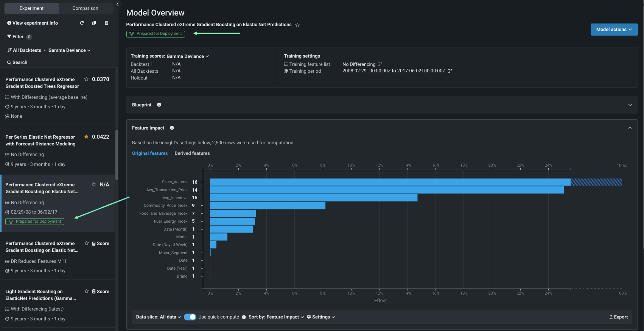644x331 pixels.
Task: Expand the Blueprint section
Action: pyautogui.click(x=630, y=105)
